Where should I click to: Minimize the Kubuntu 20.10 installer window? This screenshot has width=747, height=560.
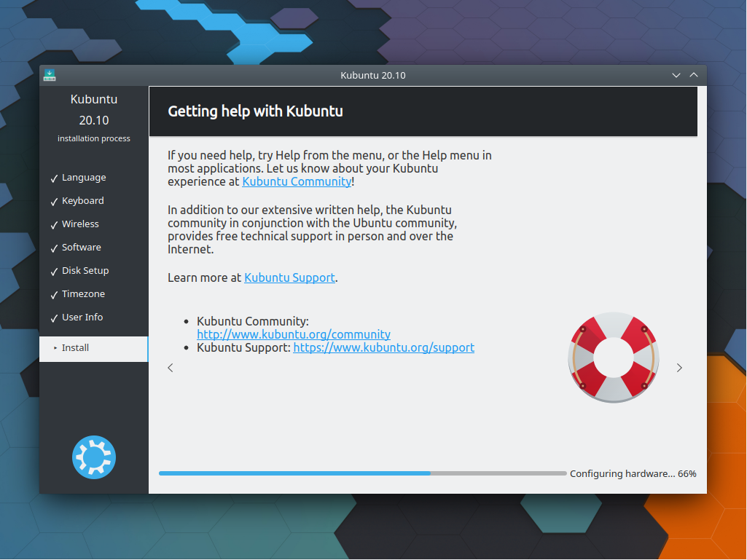[676, 75]
